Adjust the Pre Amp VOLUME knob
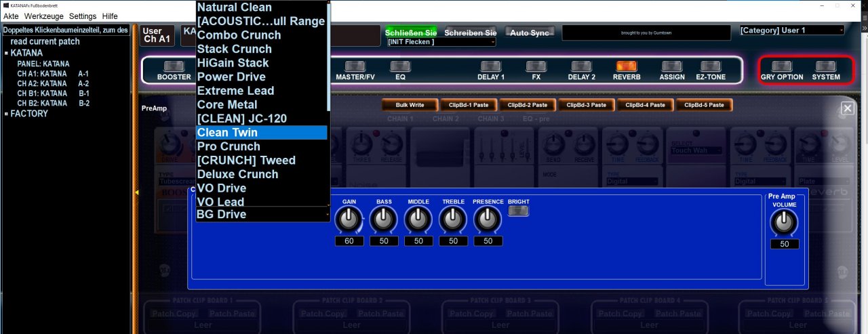 (x=784, y=222)
